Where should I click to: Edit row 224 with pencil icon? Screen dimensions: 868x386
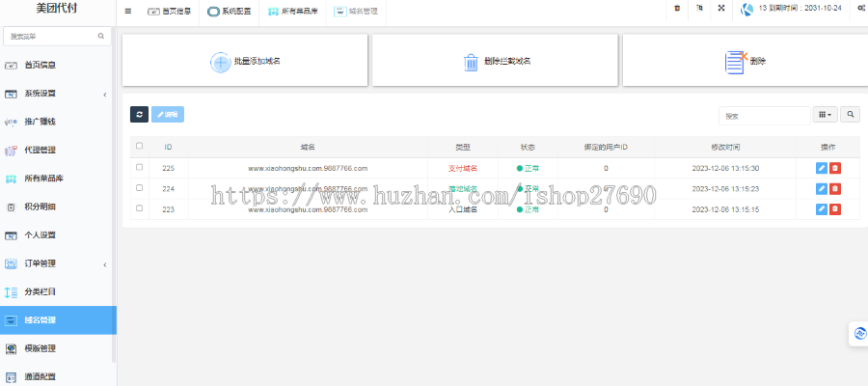point(822,189)
